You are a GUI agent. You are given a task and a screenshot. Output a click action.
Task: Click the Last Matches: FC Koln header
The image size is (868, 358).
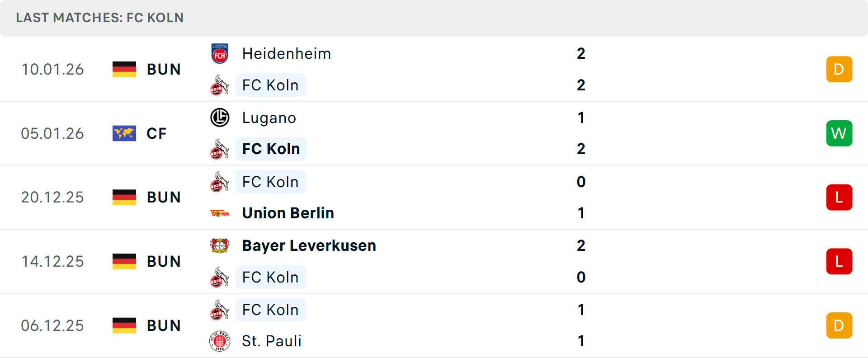pos(100,18)
